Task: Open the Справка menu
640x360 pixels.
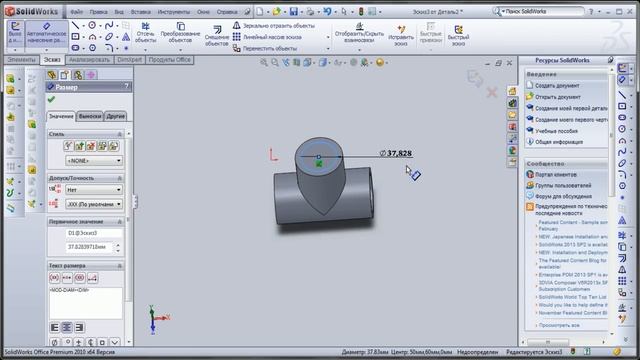Action: 227,12
